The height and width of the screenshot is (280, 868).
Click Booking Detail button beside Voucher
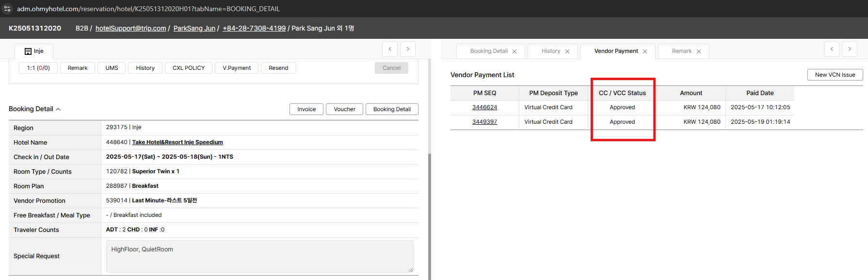pyautogui.click(x=392, y=109)
